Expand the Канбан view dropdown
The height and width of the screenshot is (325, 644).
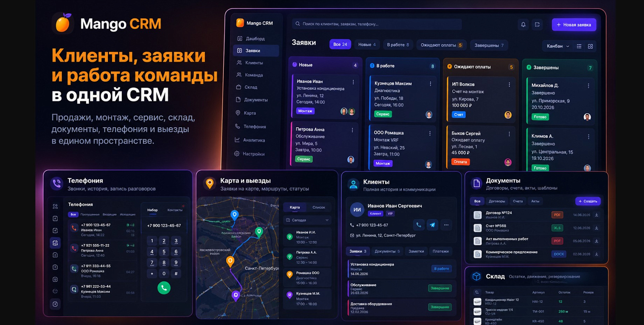click(558, 46)
